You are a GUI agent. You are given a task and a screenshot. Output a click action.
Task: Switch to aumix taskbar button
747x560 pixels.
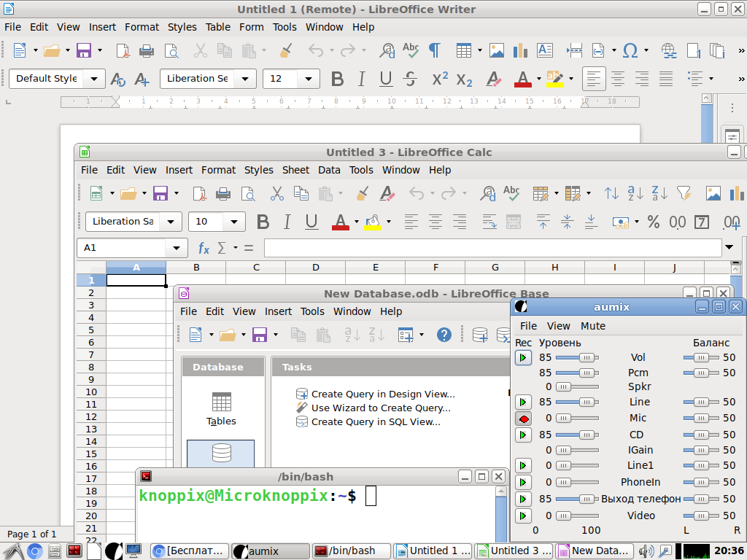271,551
